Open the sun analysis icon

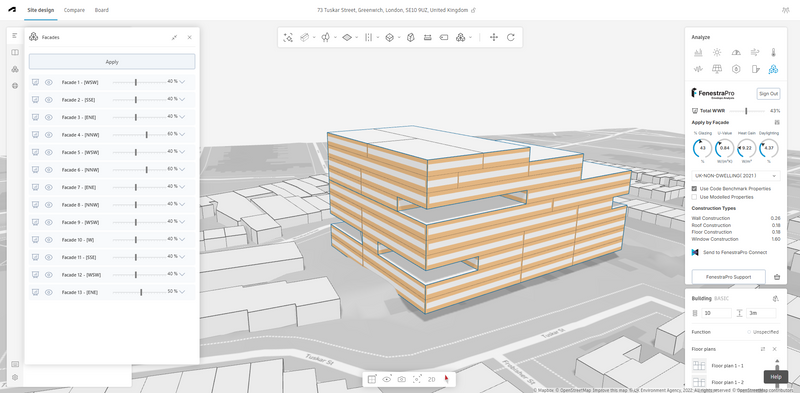717,52
